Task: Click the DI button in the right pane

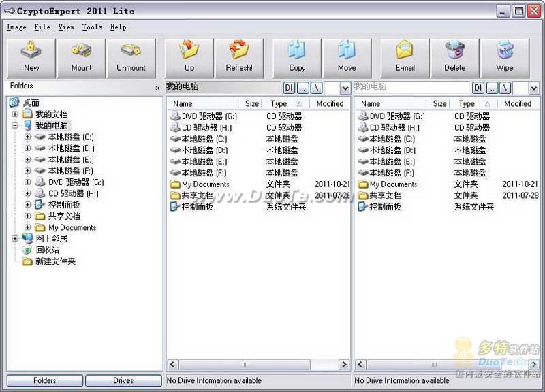Action: tap(478, 88)
